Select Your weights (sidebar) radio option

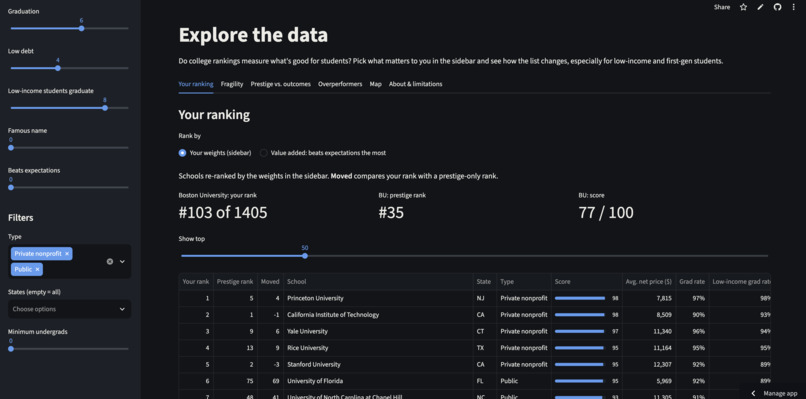[x=215, y=153]
